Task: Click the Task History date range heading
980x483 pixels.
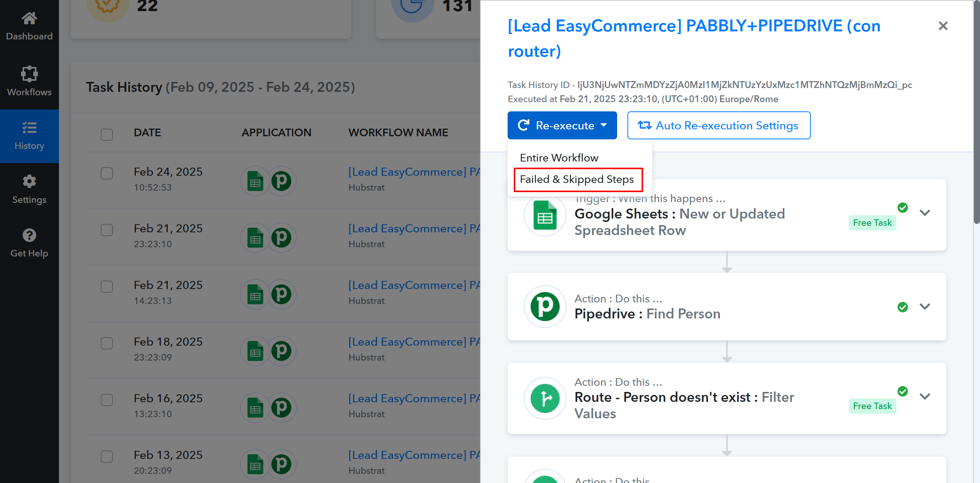Action: (220, 87)
